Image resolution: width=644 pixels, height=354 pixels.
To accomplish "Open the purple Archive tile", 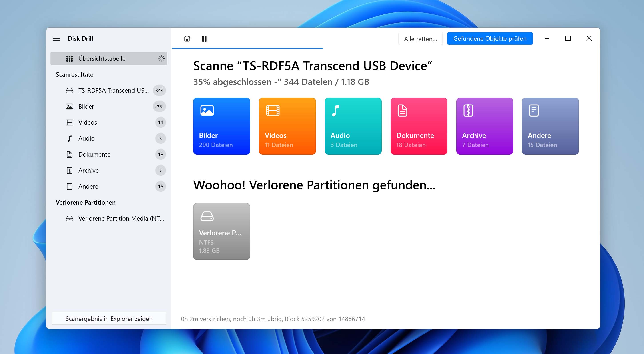I will [484, 126].
